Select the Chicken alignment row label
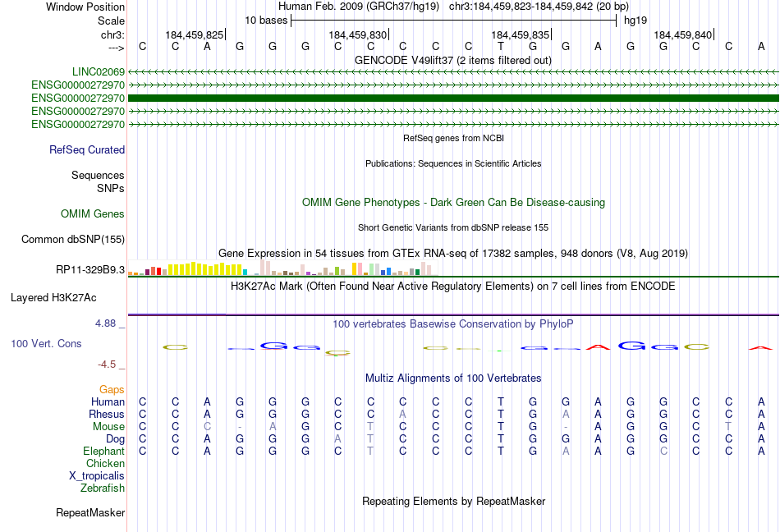The image size is (780, 532). tap(105, 463)
